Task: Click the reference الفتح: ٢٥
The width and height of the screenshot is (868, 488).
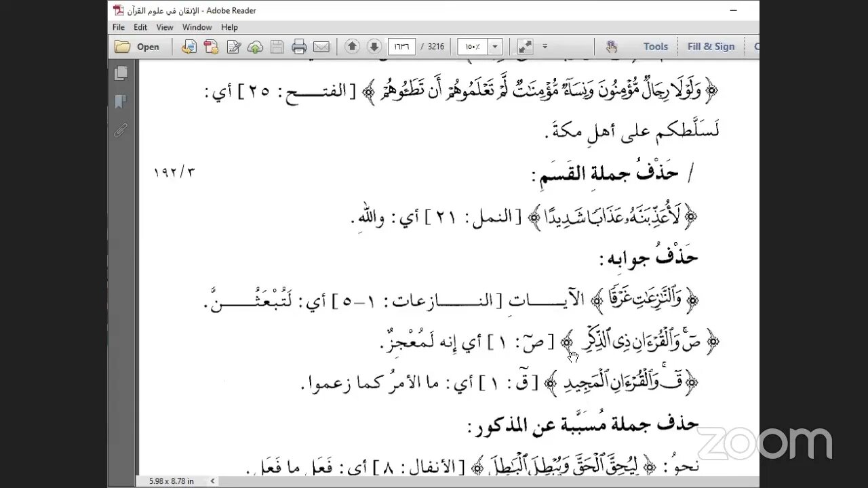Action: [x=296, y=91]
